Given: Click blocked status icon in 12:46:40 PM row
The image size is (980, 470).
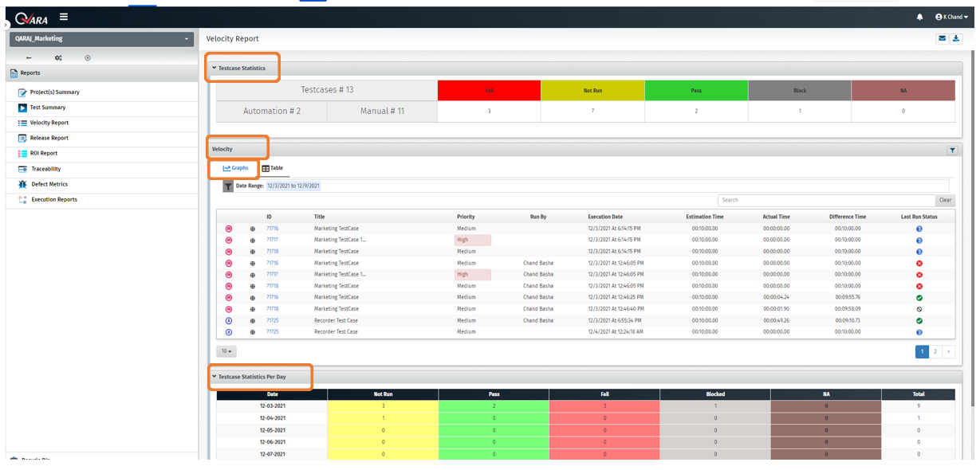Looking at the screenshot, I should pyautogui.click(x=919, y=309).
